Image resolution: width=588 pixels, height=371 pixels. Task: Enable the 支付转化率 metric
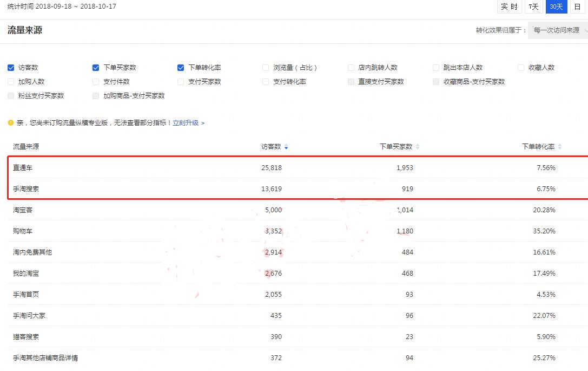265,82
